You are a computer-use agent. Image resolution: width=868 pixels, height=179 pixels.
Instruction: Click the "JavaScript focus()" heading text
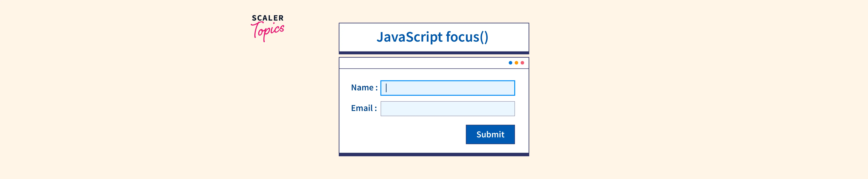(x=432, y=37)
